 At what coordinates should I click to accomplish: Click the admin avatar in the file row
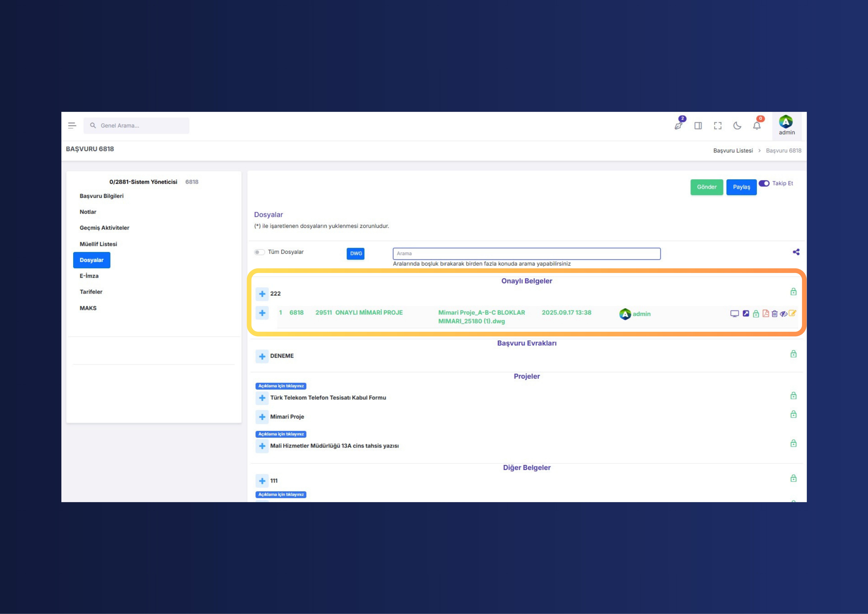(625, 314)
